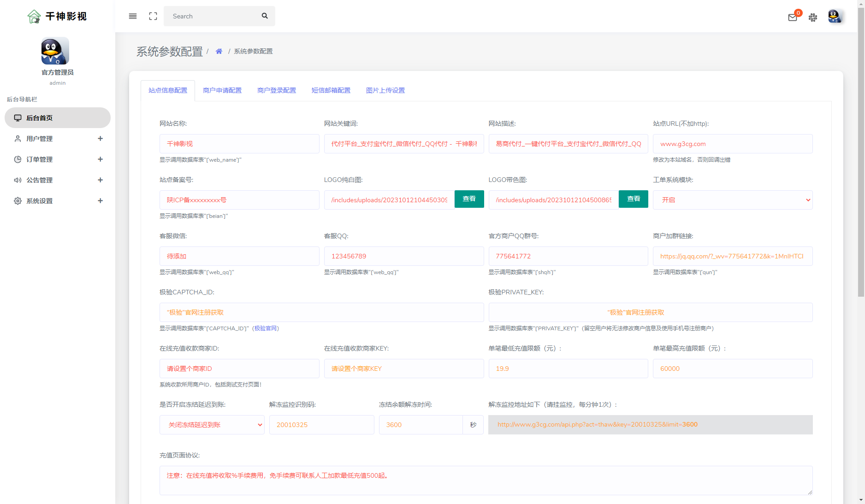The width and height of the screenshot is (865, 504).
Task: Click the apps grid icon in the header
Action: pyautogui.click(x=813, y=18)
